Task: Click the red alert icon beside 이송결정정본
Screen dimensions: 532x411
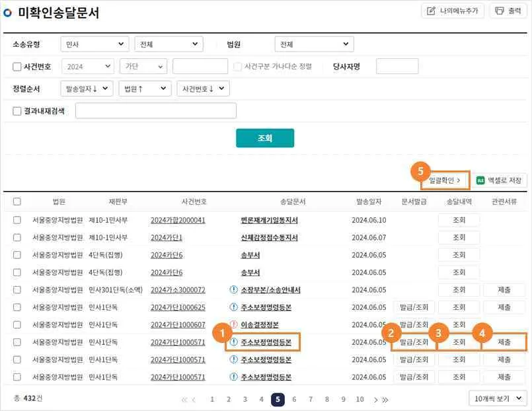Action: coord(233,324)
